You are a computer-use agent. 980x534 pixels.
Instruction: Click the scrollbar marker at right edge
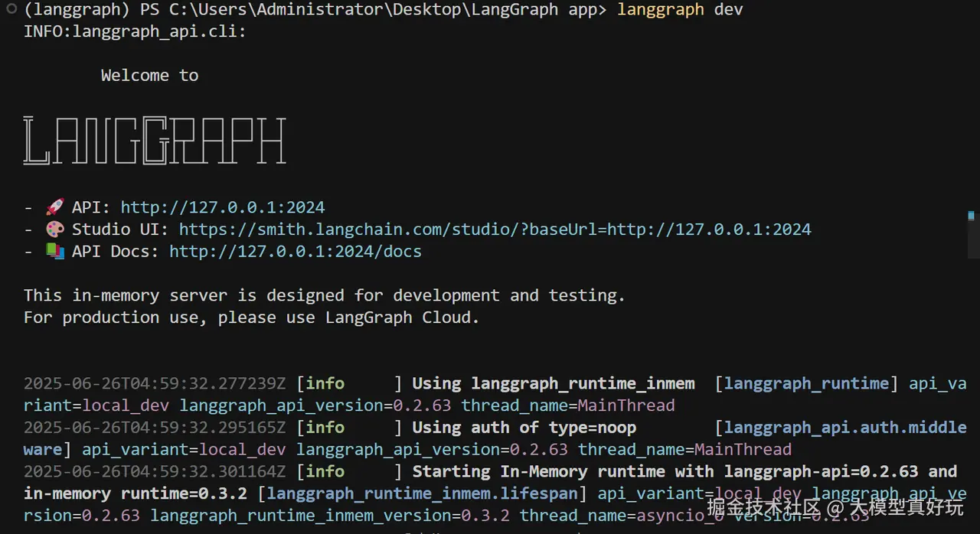(972, 217)
